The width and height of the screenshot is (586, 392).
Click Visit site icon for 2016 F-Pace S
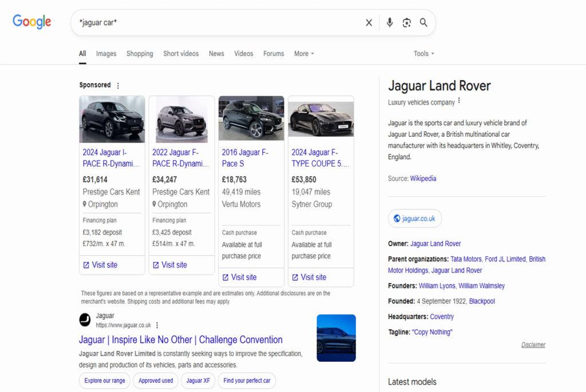click(225, 278)
